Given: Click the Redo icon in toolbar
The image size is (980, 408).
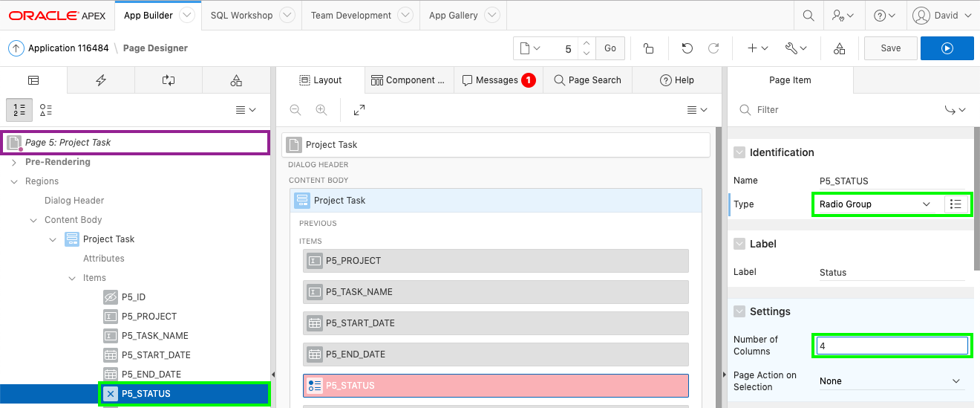Looking at the screenshot, I should 713,48.
